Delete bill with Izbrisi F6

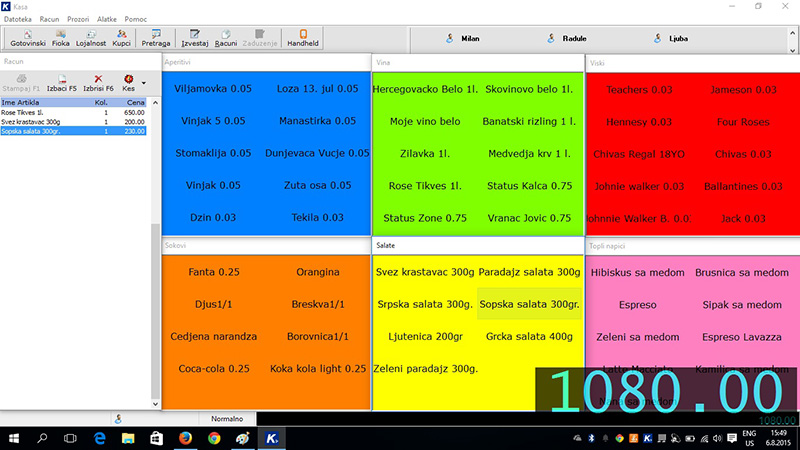pos(98,83)
